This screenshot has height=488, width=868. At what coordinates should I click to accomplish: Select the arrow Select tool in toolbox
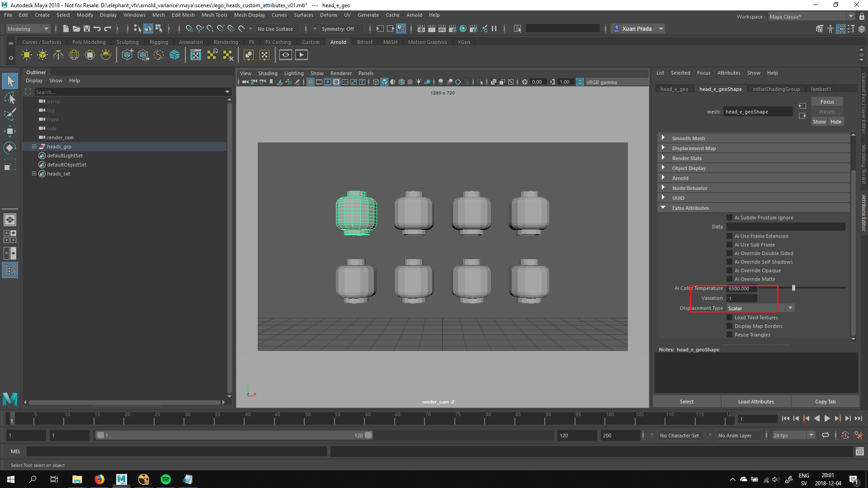click(10, 81)
